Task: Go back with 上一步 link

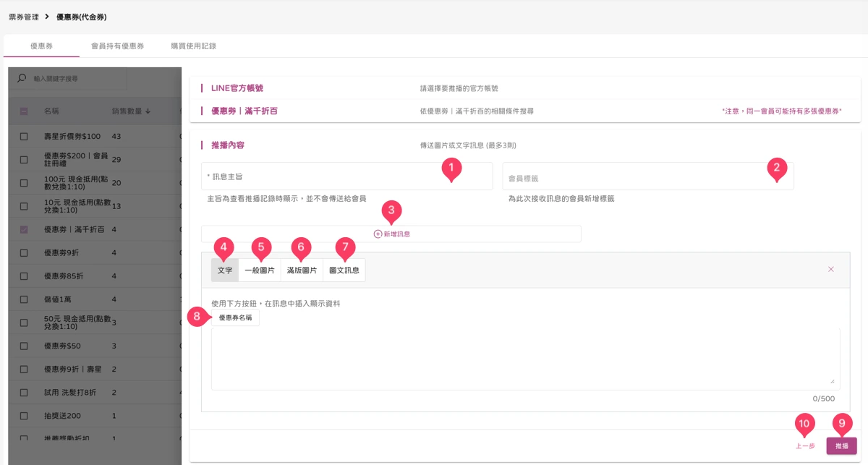Action: point(805,446)
